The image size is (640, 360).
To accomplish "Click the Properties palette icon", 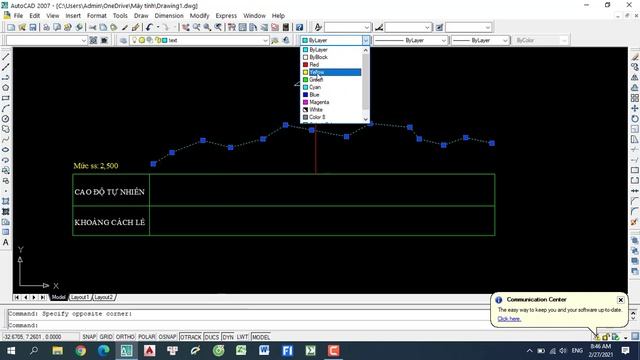I will point(232,27).
